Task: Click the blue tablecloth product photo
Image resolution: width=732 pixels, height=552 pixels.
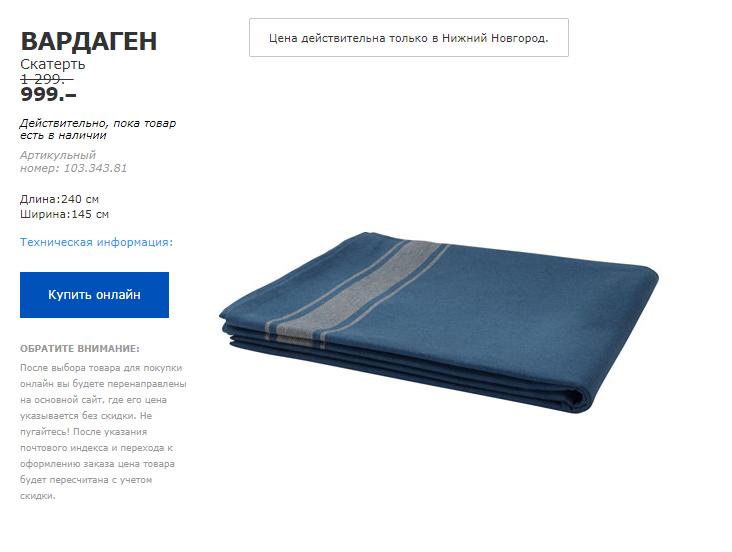Action: click(439, 322)
